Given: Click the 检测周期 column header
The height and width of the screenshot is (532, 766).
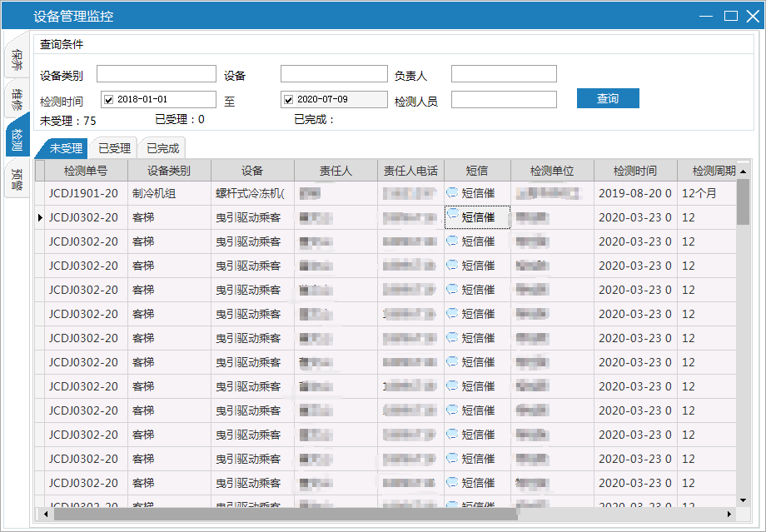Looking at the screenshot, I should tap(706, 171).
